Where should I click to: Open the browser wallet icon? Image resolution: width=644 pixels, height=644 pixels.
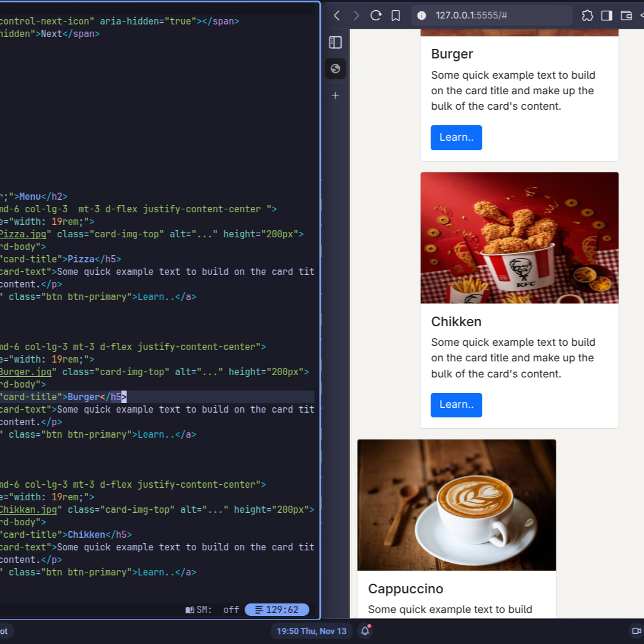tap(626, 16)
